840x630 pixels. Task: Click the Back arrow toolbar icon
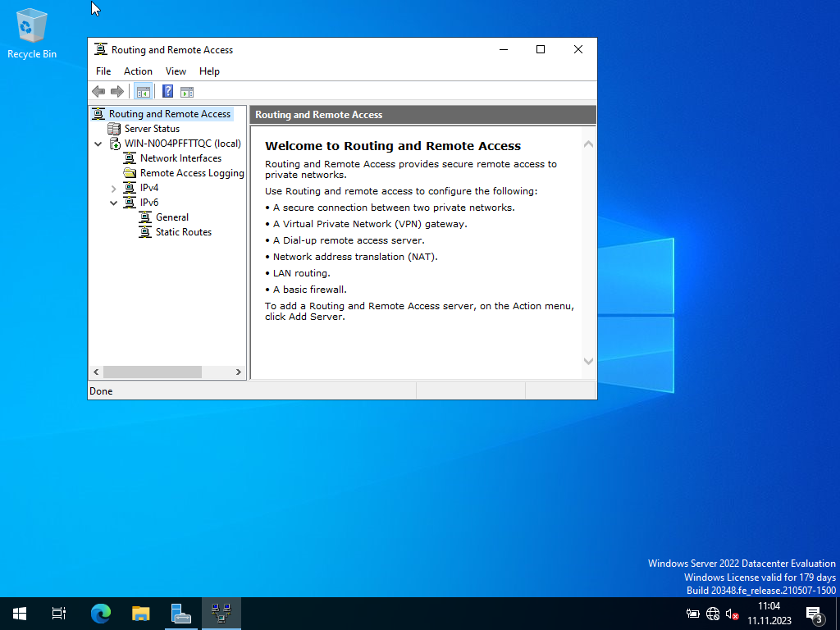[98, 92]
